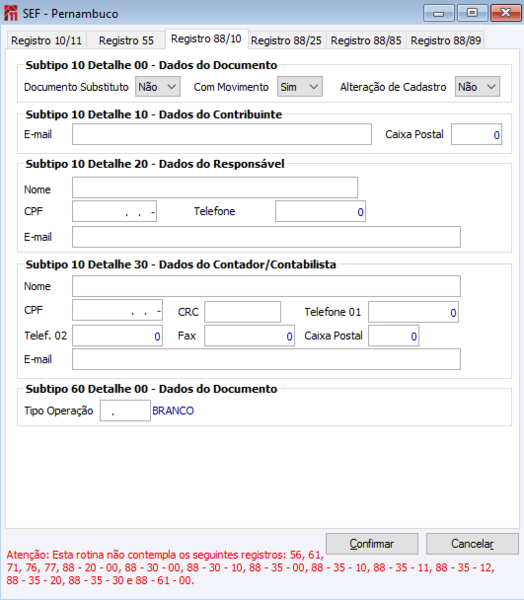Open the Registro 88/85 tab
Viewport: 524px width, 600px height.
366,41
